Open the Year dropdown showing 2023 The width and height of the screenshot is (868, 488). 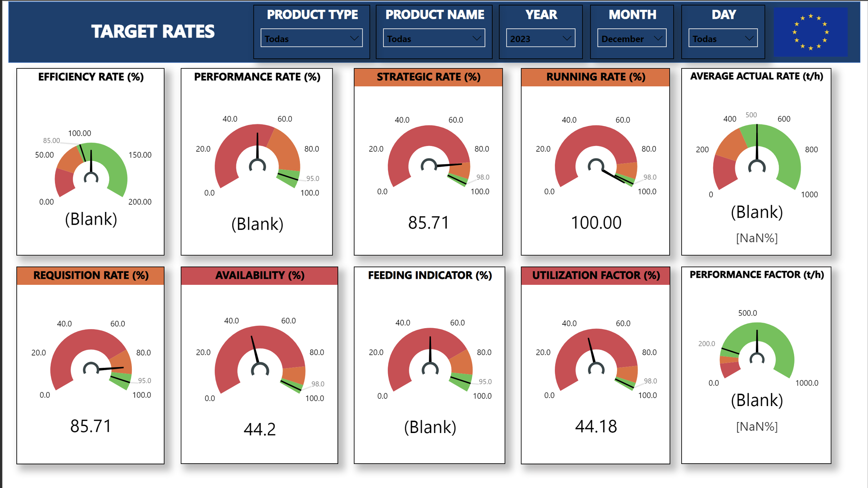[540, 38]
